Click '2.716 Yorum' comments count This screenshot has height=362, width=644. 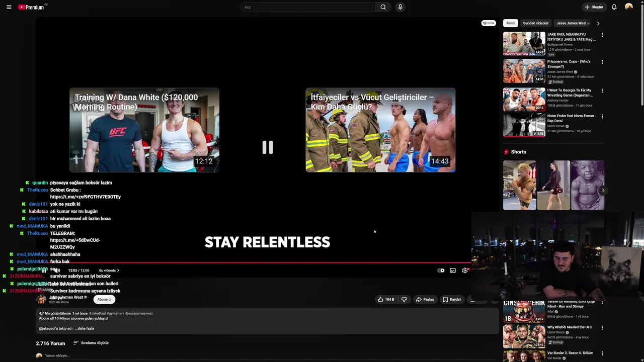click(50, 343)
